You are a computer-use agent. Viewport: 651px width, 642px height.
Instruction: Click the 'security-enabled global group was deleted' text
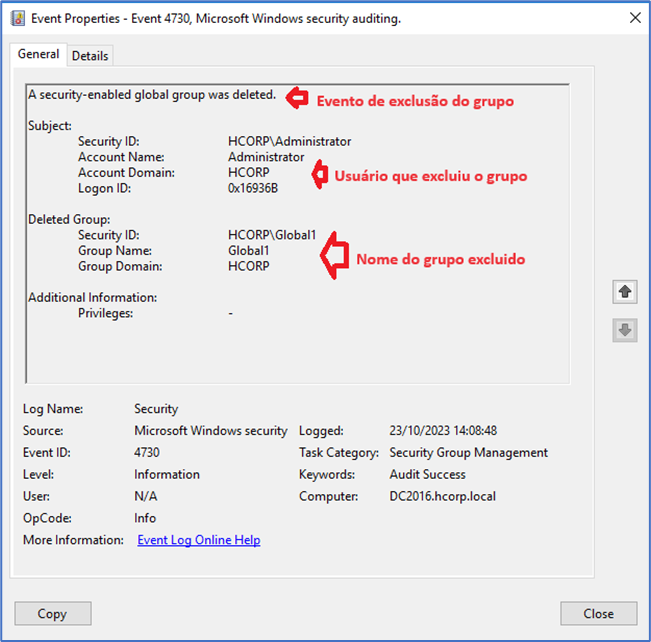[x=152, y=95]
